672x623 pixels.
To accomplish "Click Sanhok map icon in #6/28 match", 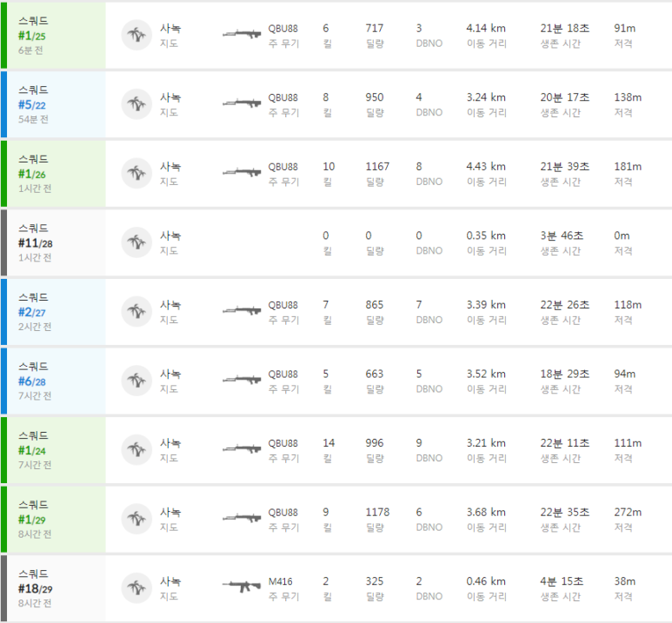I will (136, 381).
